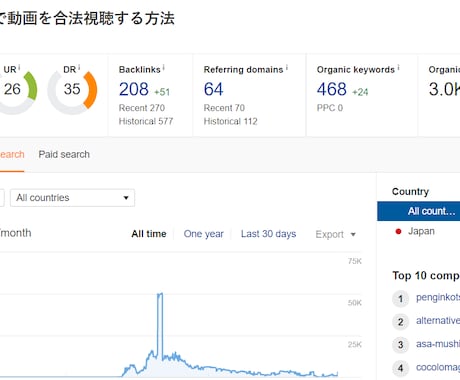Open the Referring domains count 64
The width and height of the screenshot is (460, 380).
[213, 89]
